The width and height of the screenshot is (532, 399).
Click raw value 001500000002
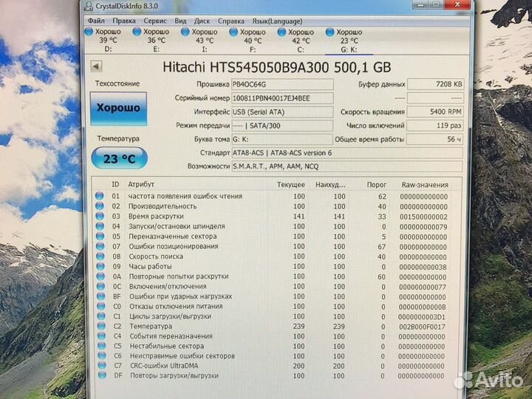pos(423,216)
